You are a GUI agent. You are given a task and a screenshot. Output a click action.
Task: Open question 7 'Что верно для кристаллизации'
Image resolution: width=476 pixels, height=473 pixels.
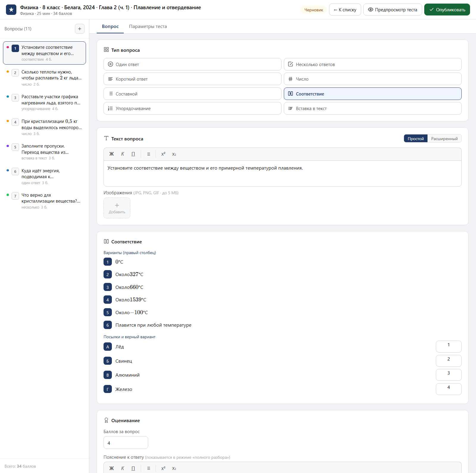(44, 201)
